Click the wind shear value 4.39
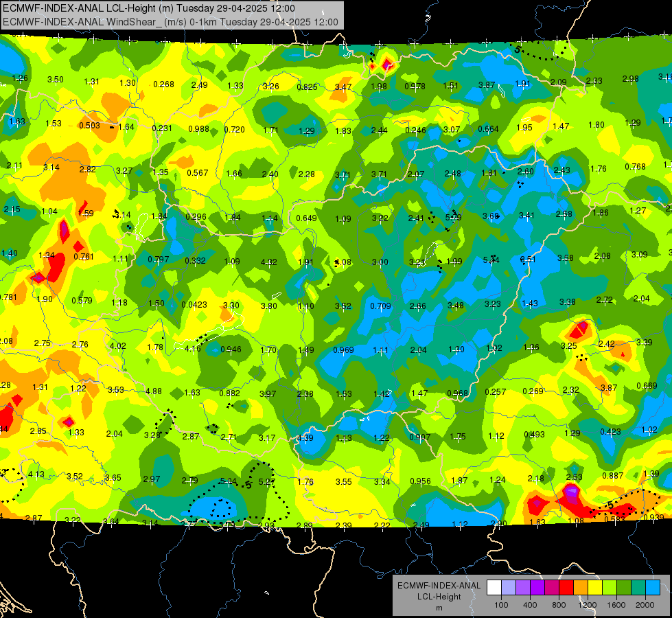Screen dimensions: 672x618 pyautogui.click(x=305, y=438)
